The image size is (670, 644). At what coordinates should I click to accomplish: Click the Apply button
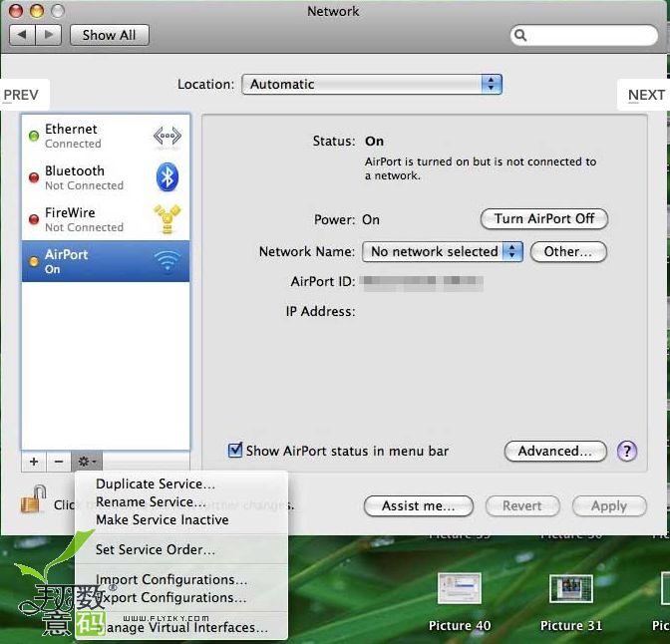click(x=609, y=506)
